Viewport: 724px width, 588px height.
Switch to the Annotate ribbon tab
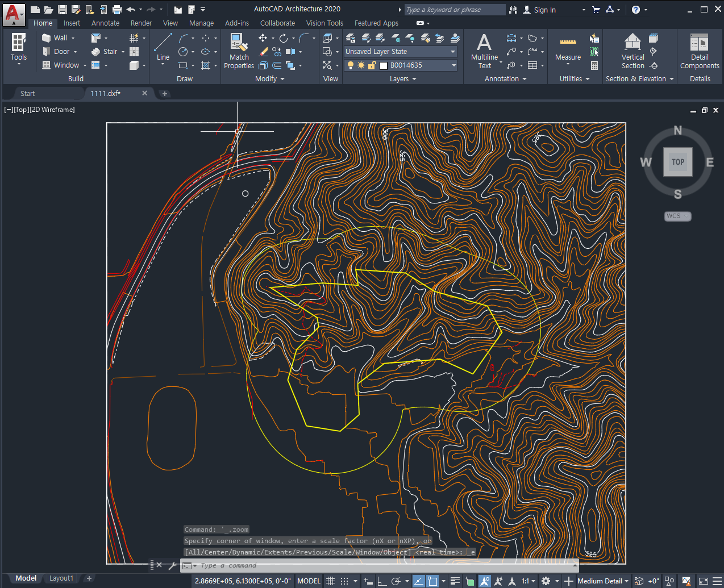(105, 23)
